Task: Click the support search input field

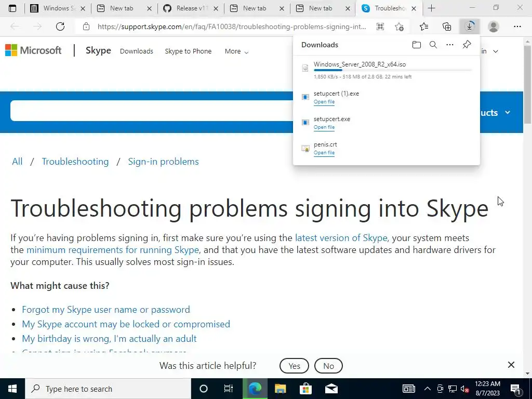Action: [x=152, y=111]
